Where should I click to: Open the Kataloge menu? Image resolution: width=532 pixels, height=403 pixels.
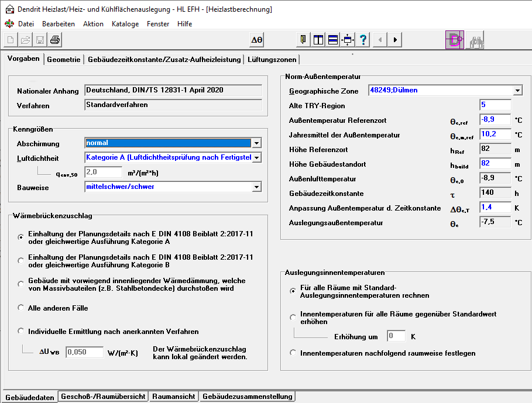tap(125, 24)
